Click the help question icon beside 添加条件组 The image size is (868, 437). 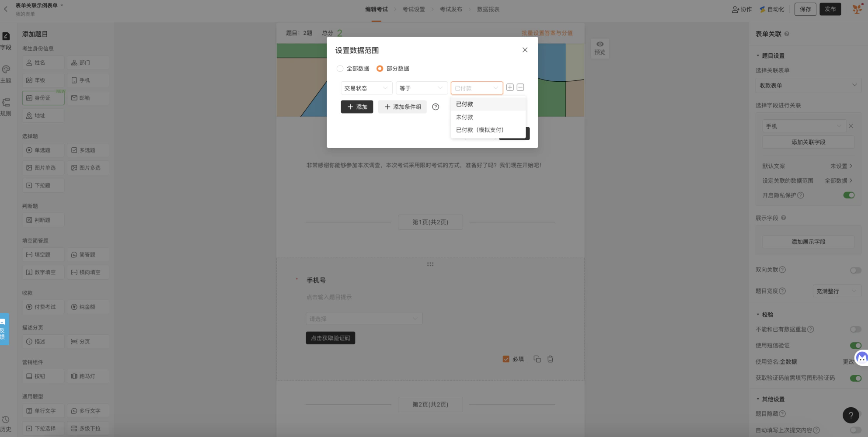pos(436,107)
